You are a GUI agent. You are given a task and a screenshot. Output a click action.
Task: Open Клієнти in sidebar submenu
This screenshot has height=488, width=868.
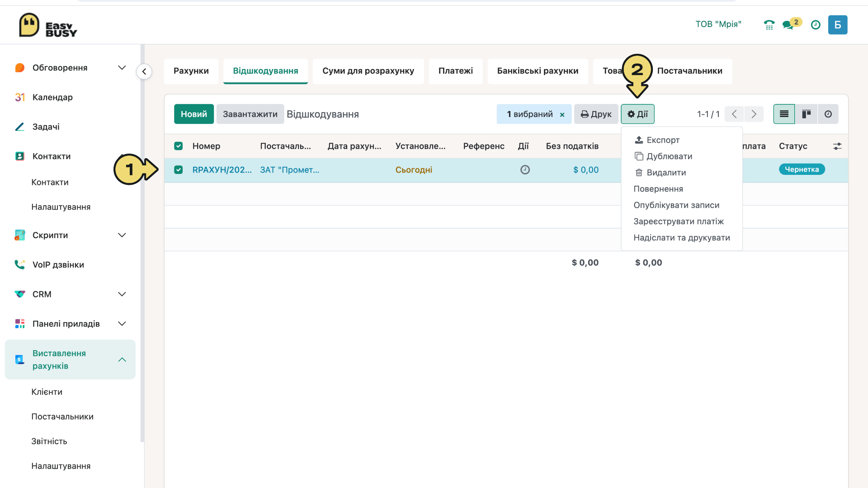(47, 392)
